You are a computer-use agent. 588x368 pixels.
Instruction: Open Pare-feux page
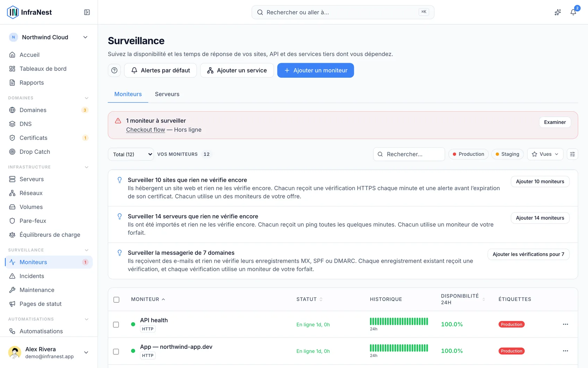pyautogui.click(x=49, y=221)
